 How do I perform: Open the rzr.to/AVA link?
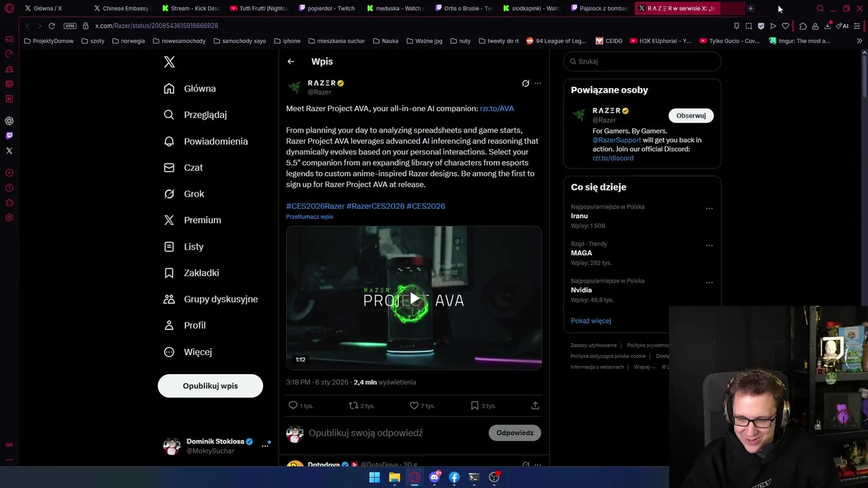[497, 108]
